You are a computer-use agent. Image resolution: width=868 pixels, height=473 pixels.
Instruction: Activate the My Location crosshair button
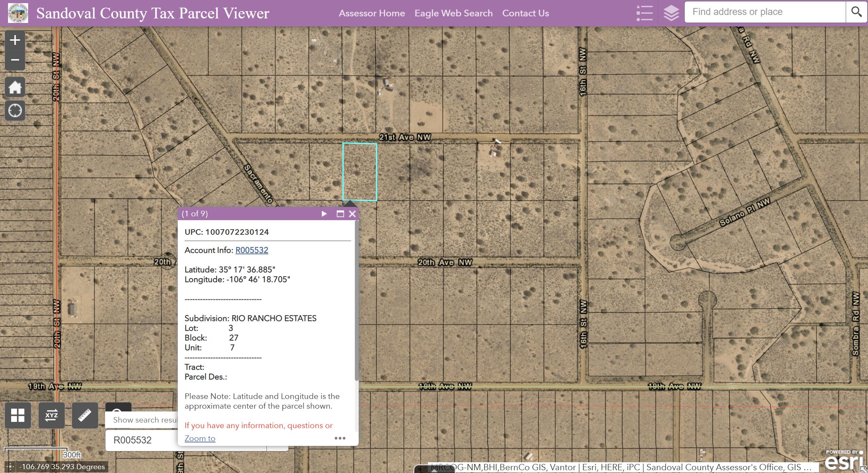point(15,111)
